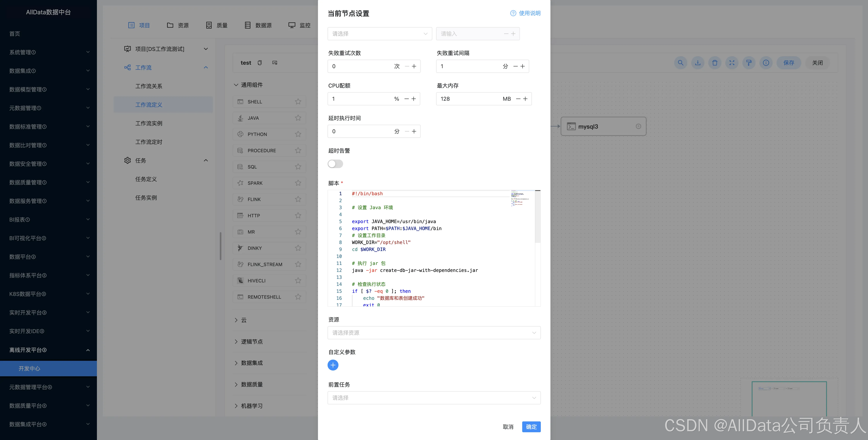This screenshot has height=440, width=868.
Task: Favorite the SPARK component star
Action: [x=298, y=183]
